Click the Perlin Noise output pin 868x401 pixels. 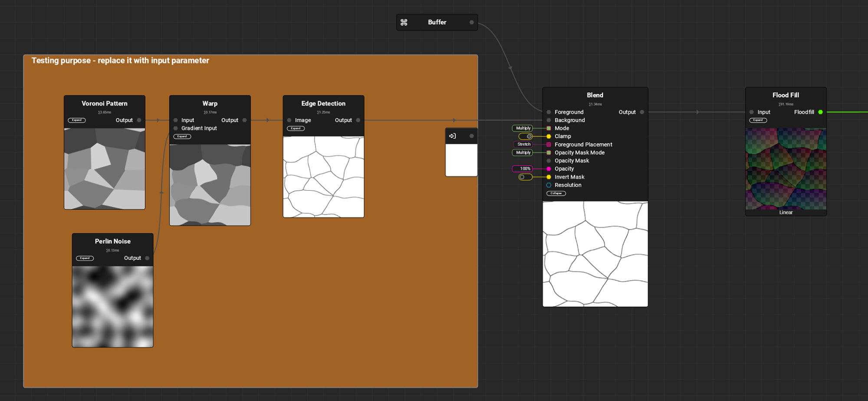pyautogui.click(x=147, y=258)
